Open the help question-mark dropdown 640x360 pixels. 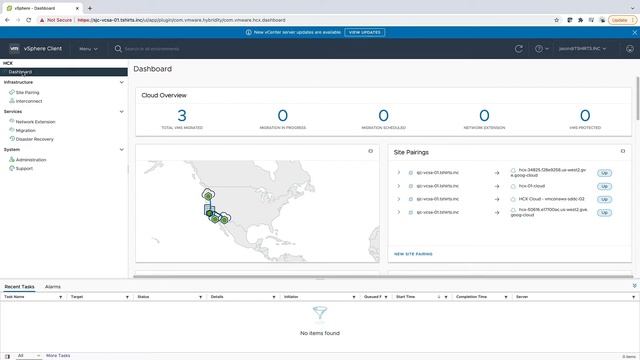(x=542, y=49)
